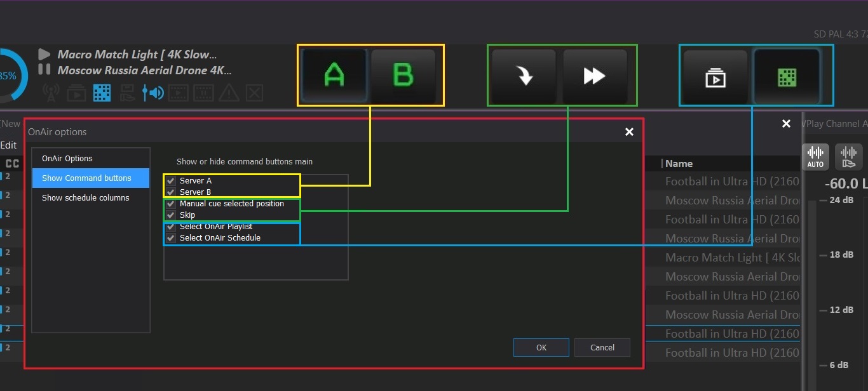Click the 24 dB meter label
Image resolution: width=868 pixels, height=391 pixels.
tap(841, 200)
